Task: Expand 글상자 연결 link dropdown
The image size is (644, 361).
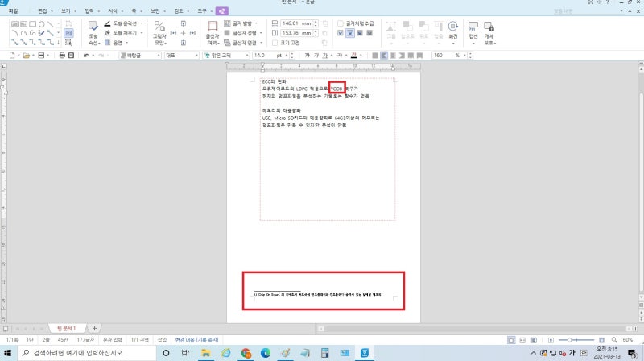Action: pyautogui.click(x=261, y=43)
